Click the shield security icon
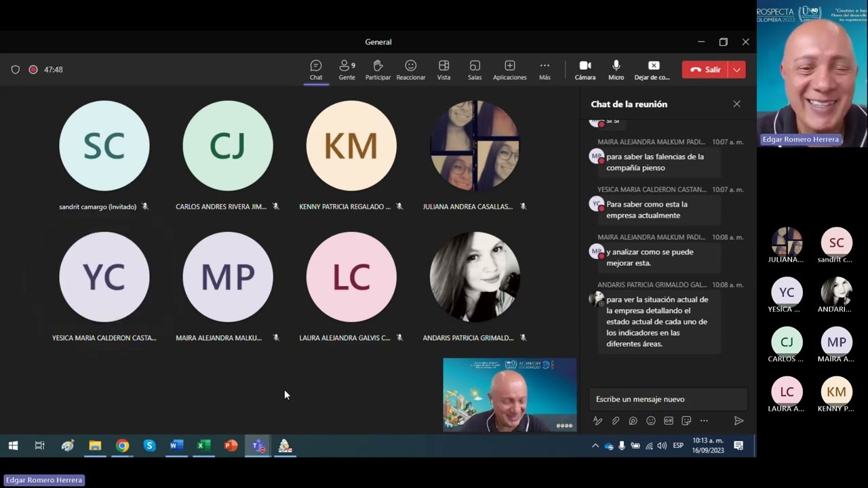 coord(16,70)
